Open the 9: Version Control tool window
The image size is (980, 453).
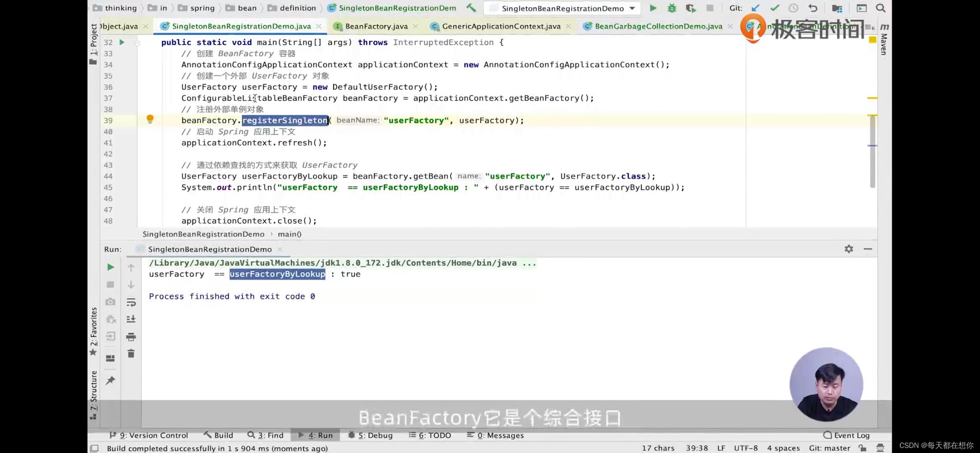click(149, 435)
